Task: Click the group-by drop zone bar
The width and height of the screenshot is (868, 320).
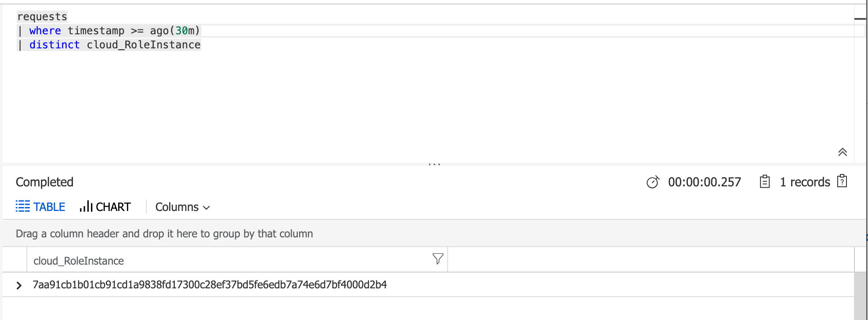Action: click(164, 233)
